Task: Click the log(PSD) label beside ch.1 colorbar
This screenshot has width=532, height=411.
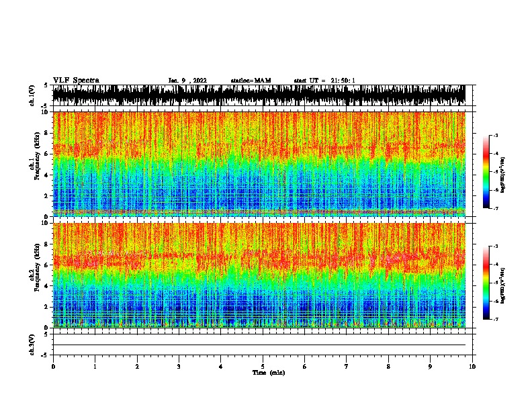Action: 503,175
